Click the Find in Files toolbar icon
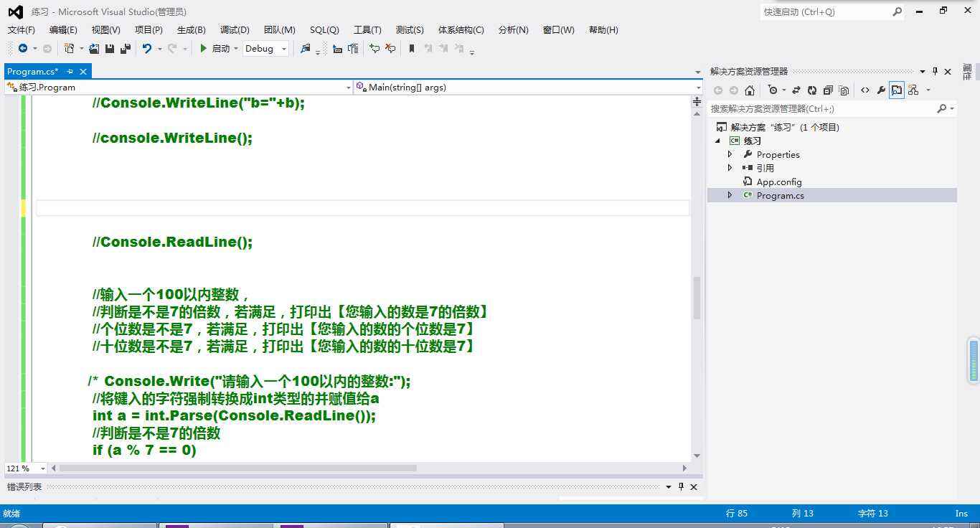The width and height of the screenshot is (980, 528). point(306,48)
